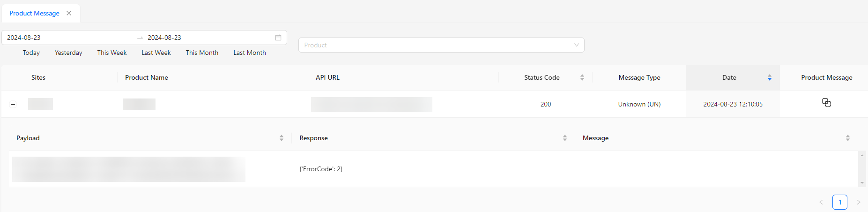Choose Last Month date range

tap(250, 53)
